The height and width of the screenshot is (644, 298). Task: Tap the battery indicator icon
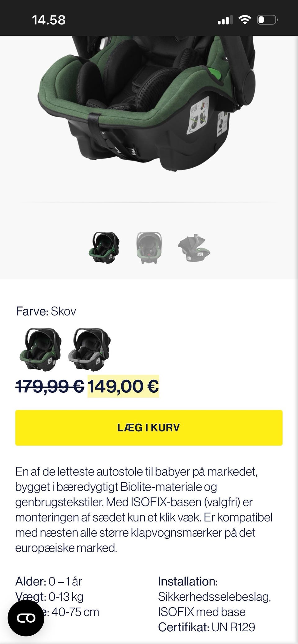pos(267,20)
